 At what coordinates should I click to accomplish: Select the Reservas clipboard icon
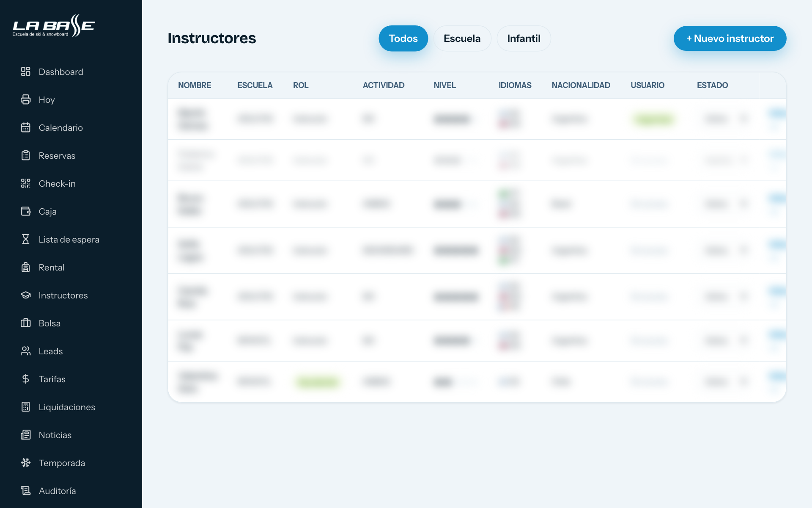[26, 155]
